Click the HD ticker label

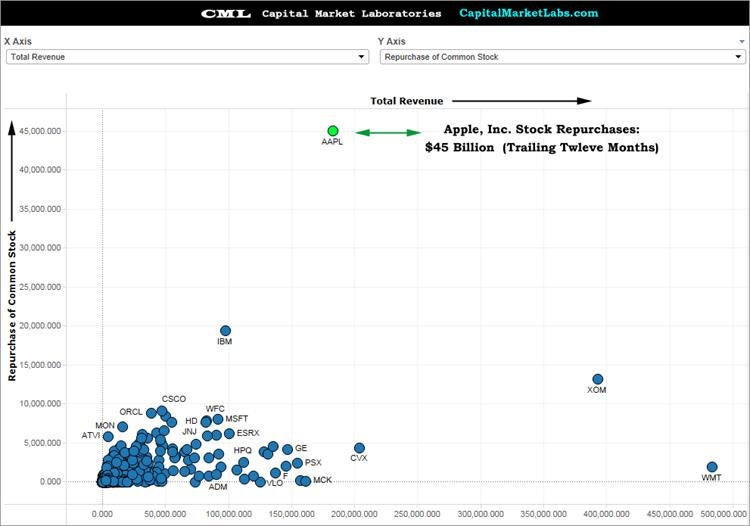click(x=191, y=421)
